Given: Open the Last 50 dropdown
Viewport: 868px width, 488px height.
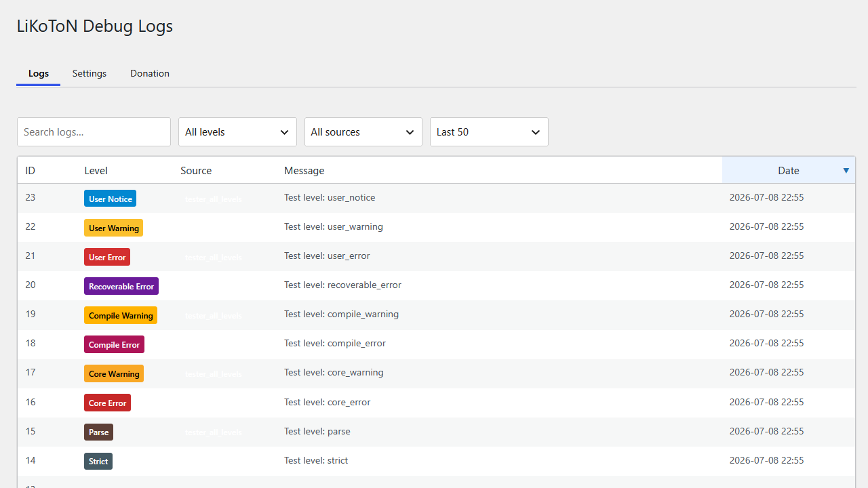Looking at the screenshot, I should click(489, 132).
